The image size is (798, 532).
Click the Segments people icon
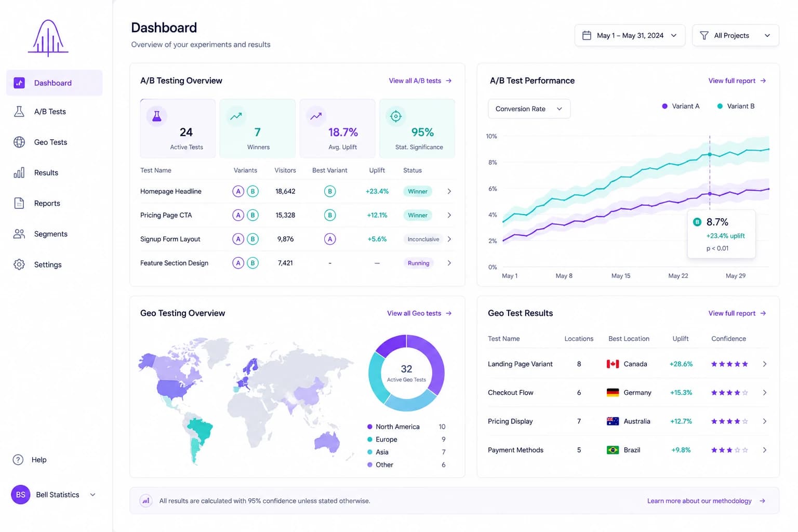19,234
